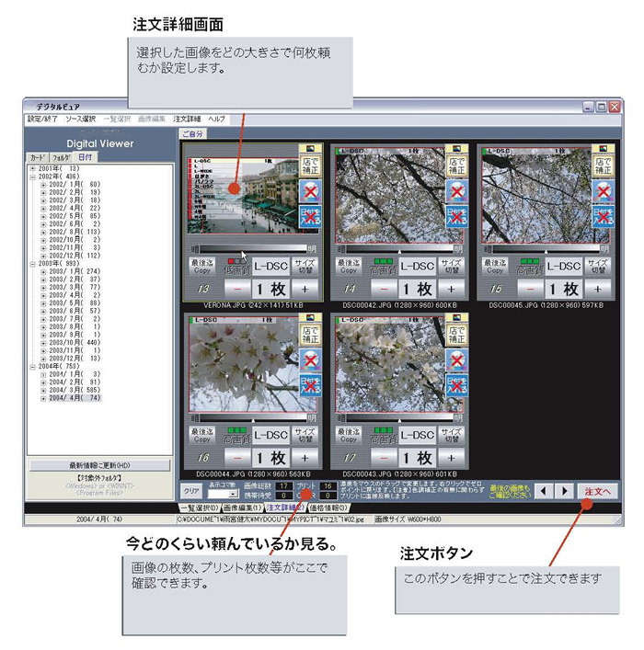Toggle 日付を入れる date stamp for DSC00044.JPG
This screenshot has height=650, width=644.
pyautogui.click(x=310, y=385)
